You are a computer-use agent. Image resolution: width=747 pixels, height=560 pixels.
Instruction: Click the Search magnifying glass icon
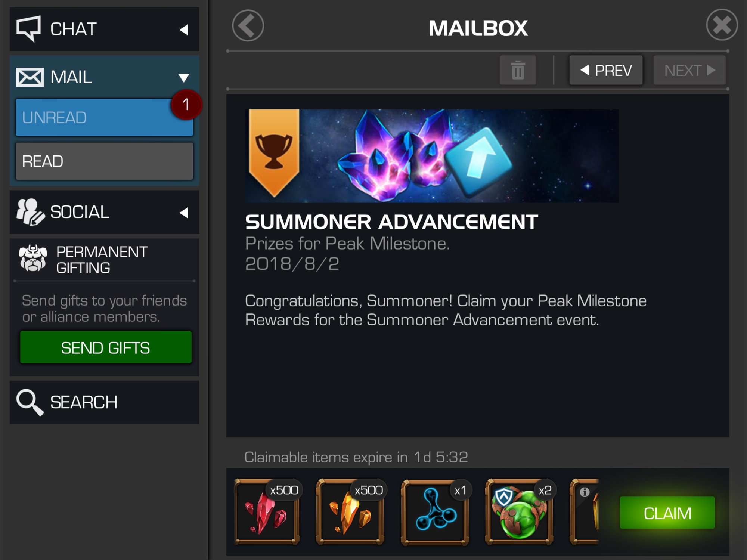point(30,402)
